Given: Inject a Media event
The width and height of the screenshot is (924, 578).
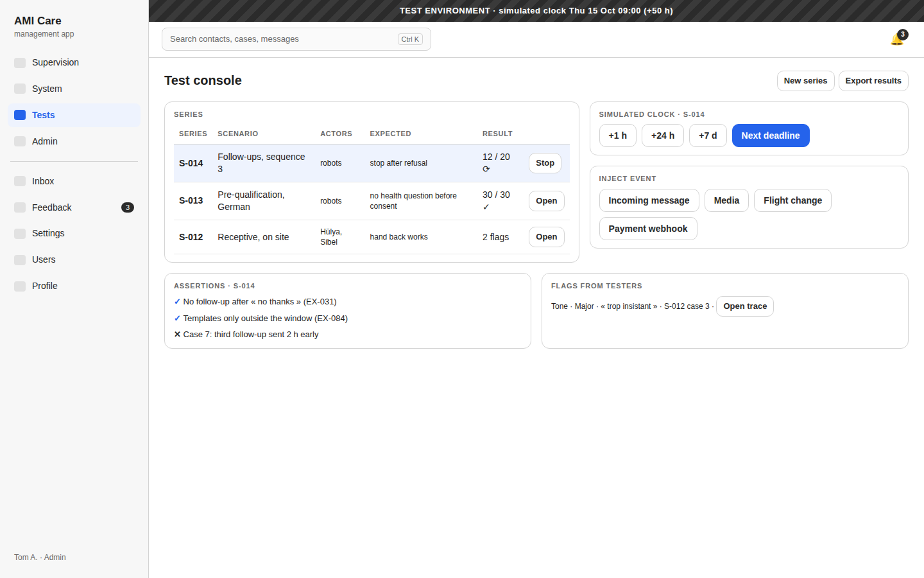Looking at the screenshot, I should (726, 200).
